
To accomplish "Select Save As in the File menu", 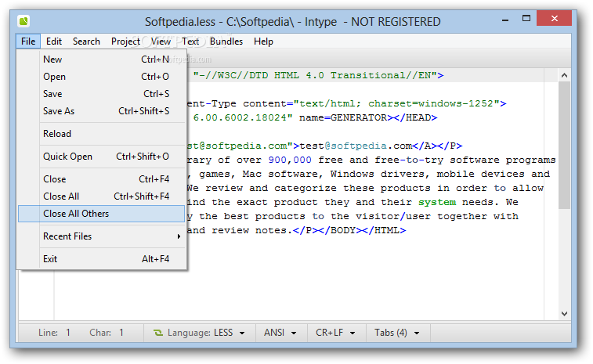I will [x=101, y=111].
